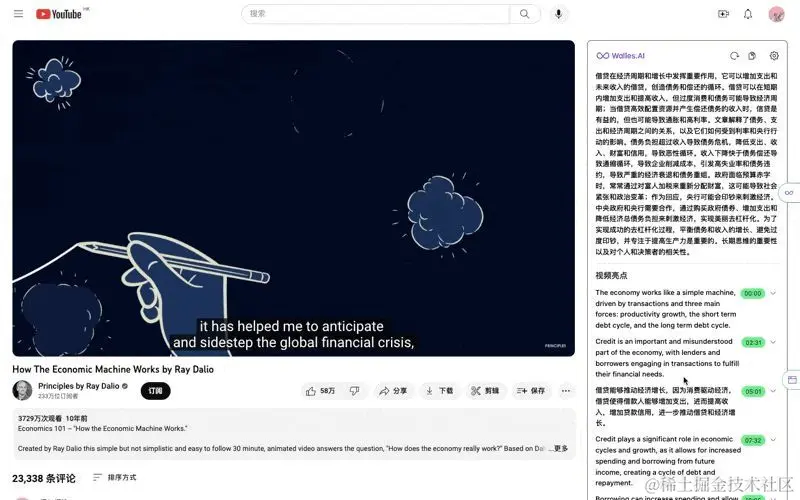This screenshot has height=500, width=800.
Task: Share the video with 分享 button
Action: (392, 391)
